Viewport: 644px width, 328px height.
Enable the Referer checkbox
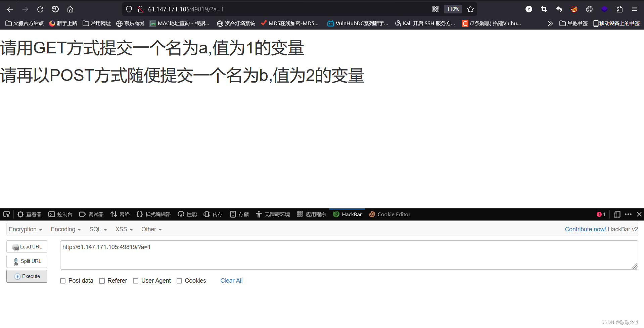tap(102, 281)
